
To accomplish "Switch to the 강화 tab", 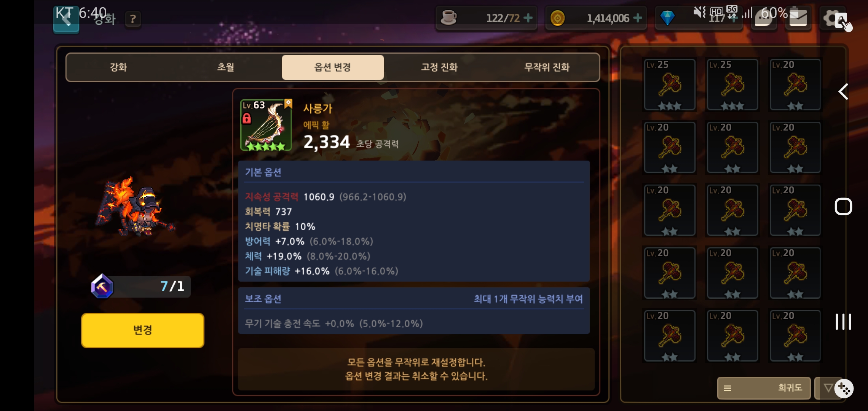I will click(x=118, y=67).
